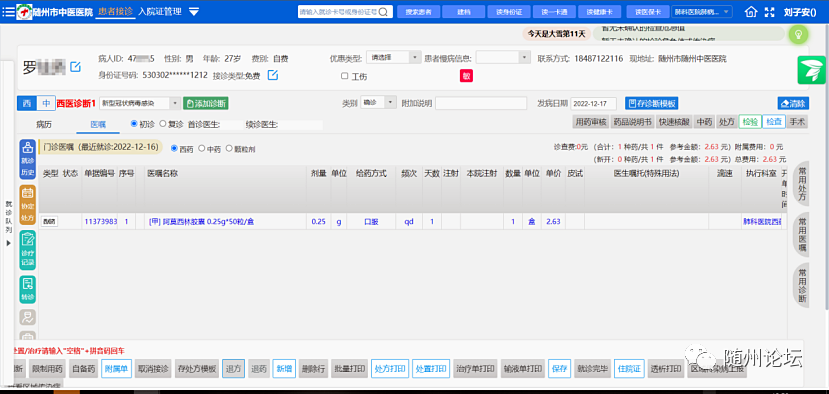Toggle fullscreen via the expand icon
829x394 pixels.
coord(770,12)
